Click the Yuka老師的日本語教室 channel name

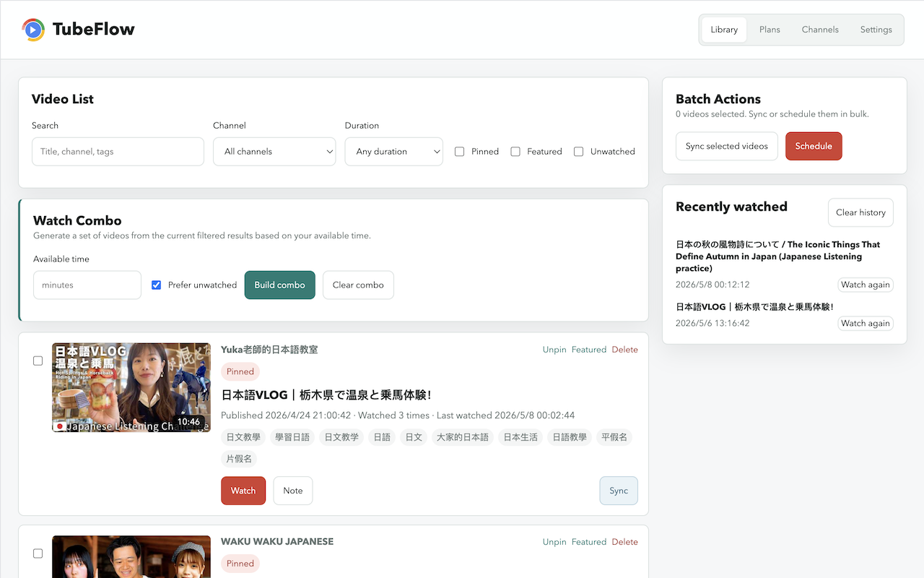tap(269, 350)
